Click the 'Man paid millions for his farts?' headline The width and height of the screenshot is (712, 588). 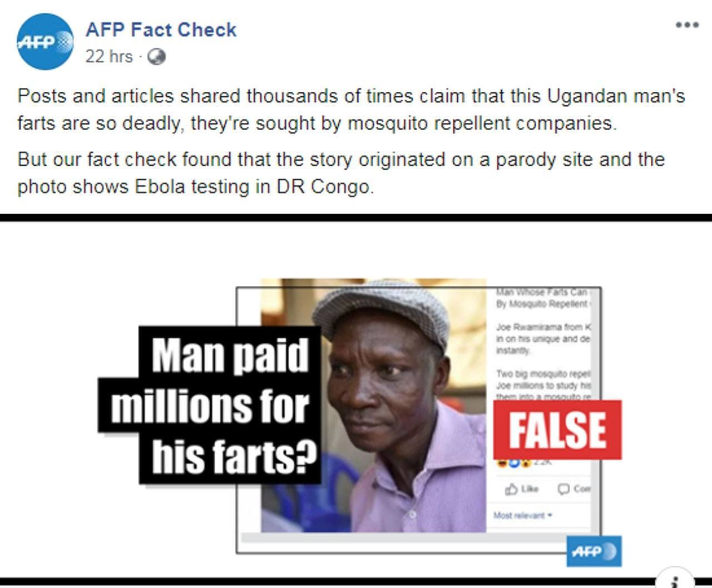(x=210, y=405)
